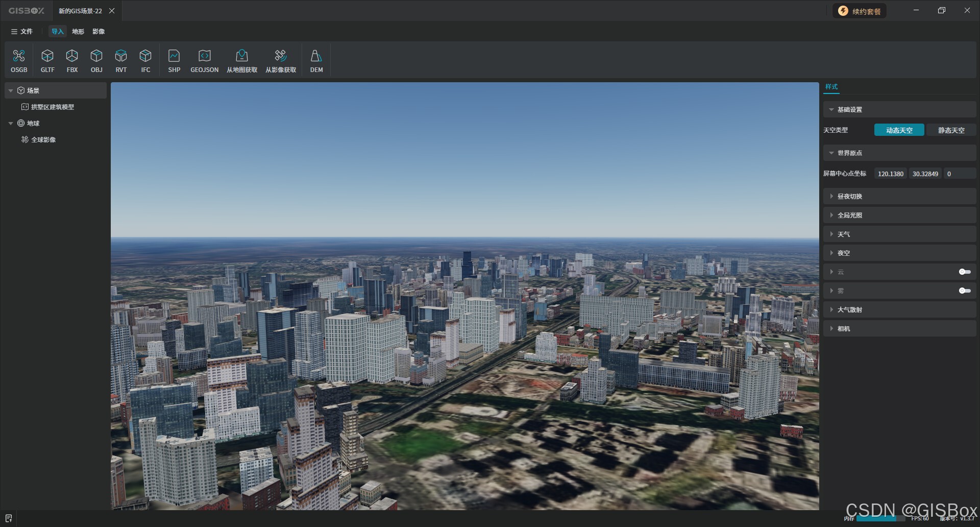Select 动态天空 sky type
Image resolution: width=980 pixels, height=527 pixels.
coord(899,130)
